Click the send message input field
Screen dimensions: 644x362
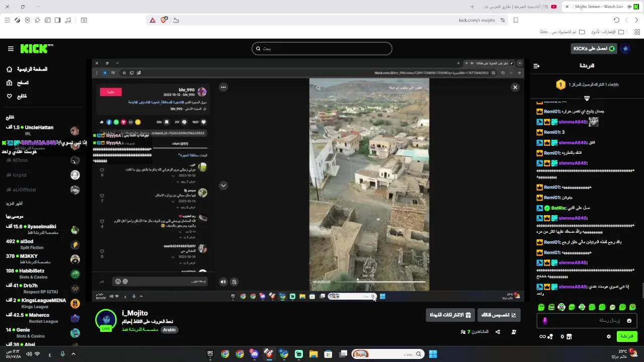pos(587,320)
